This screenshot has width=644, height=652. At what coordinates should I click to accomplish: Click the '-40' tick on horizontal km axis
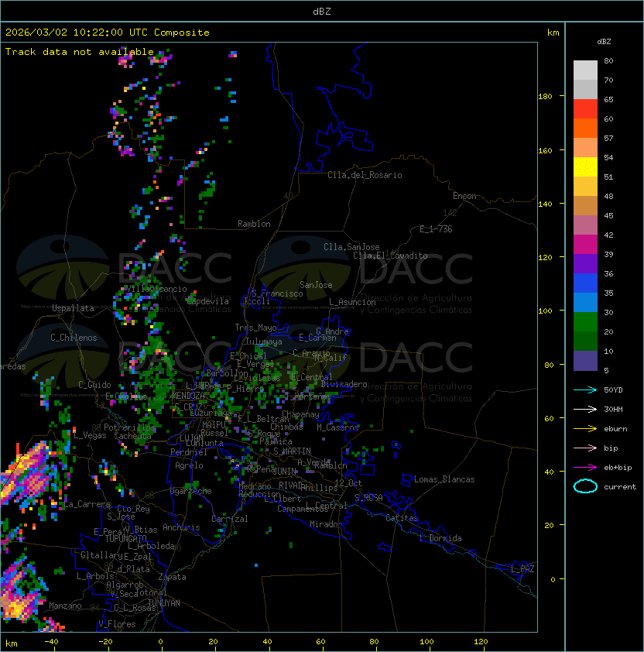(x=51, y=642)
